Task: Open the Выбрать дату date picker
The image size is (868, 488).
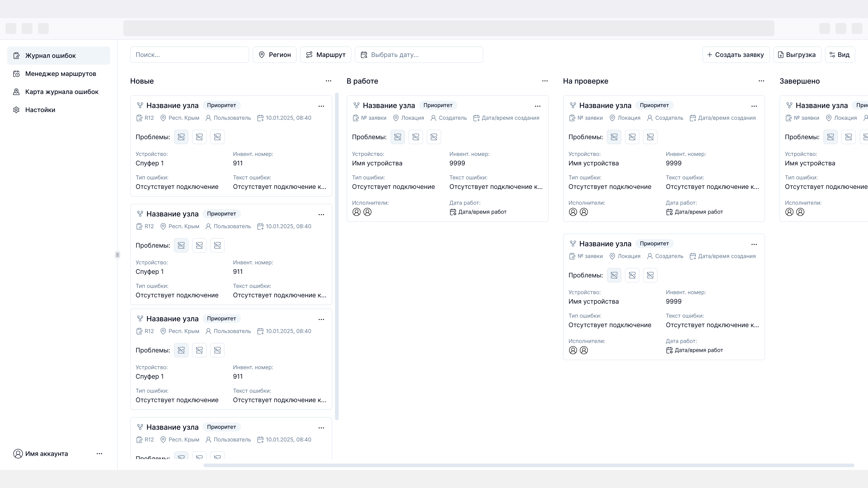Action: point(419,55)
